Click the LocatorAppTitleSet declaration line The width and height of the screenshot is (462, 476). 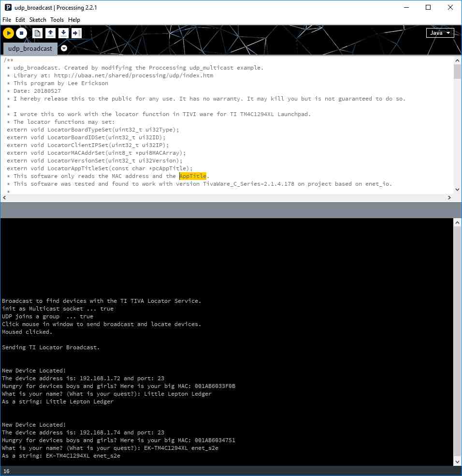[x=100, y=168]
